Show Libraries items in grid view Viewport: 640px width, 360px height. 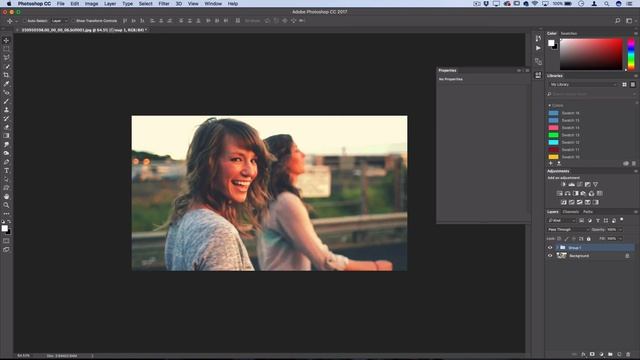coord(624,84)
